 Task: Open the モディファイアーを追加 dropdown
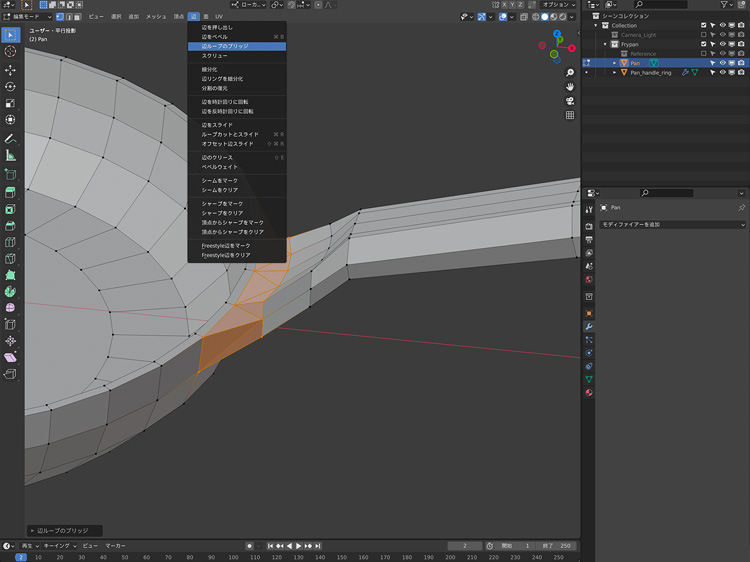tap(672, 224)
